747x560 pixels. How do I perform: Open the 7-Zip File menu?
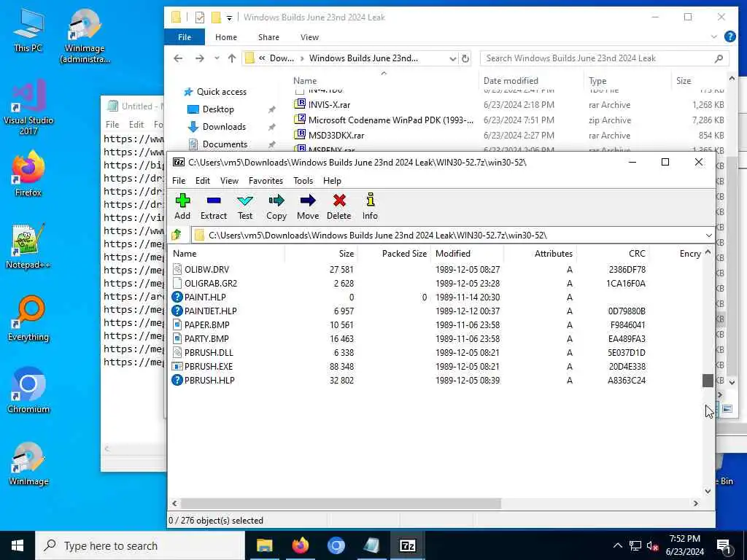[179, 181]
